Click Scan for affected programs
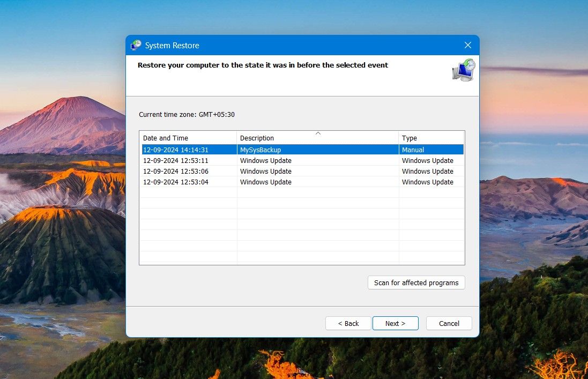This screenshot has width=588, height=379. tap(416, 283)
